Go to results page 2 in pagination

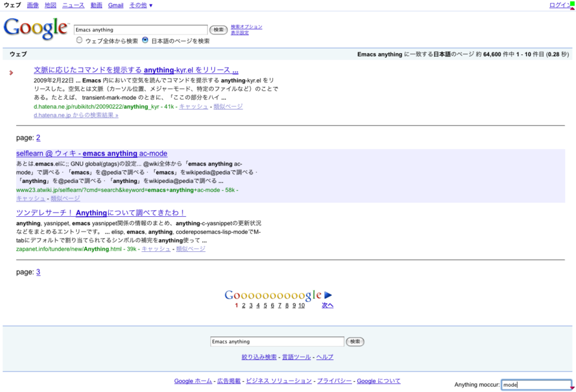[244, 306]
